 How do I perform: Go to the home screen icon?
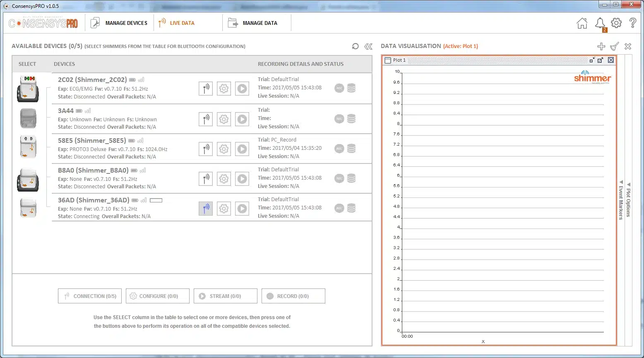(x=582, y=23)
